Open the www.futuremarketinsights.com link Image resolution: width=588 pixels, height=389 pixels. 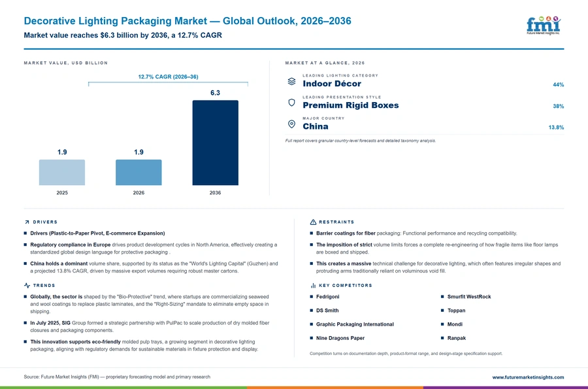528,377
